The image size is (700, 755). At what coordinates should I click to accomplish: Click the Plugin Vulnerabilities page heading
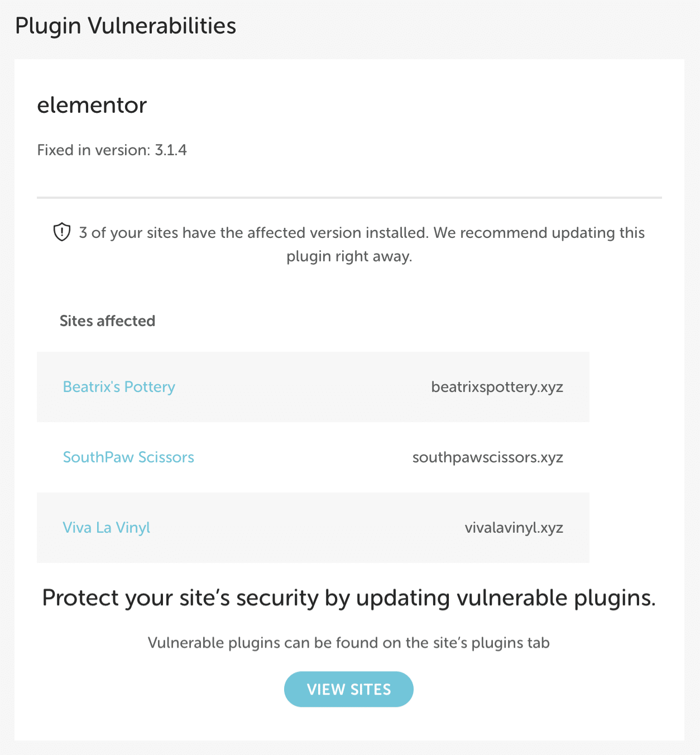[126, 26]
